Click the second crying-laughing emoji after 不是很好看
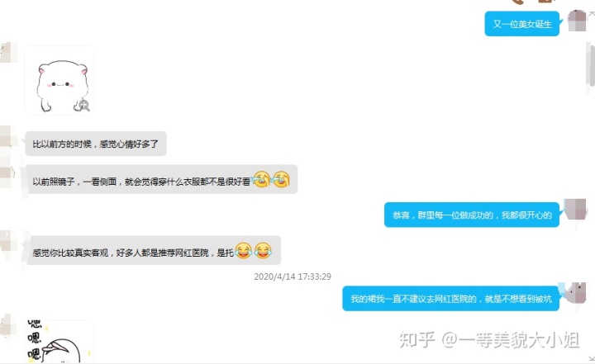595x364 pixels. [x=281, y=179]
